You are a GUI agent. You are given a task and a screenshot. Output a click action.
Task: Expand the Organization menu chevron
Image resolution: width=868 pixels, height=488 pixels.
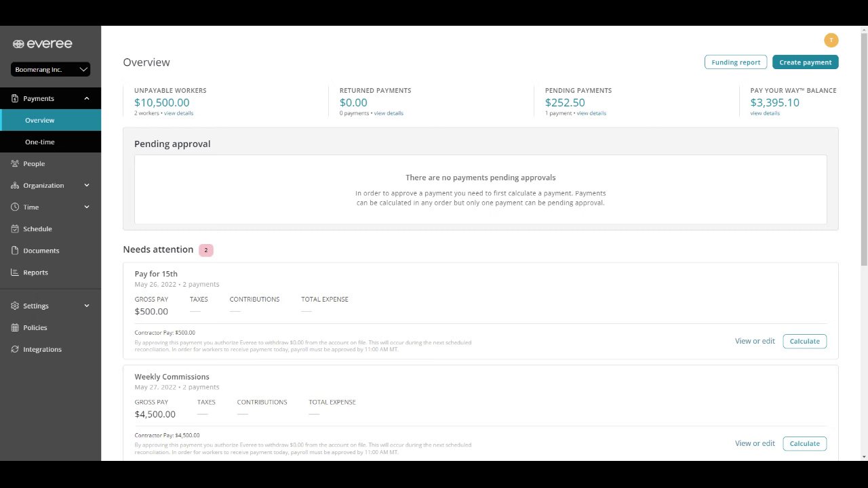[87, 185]
